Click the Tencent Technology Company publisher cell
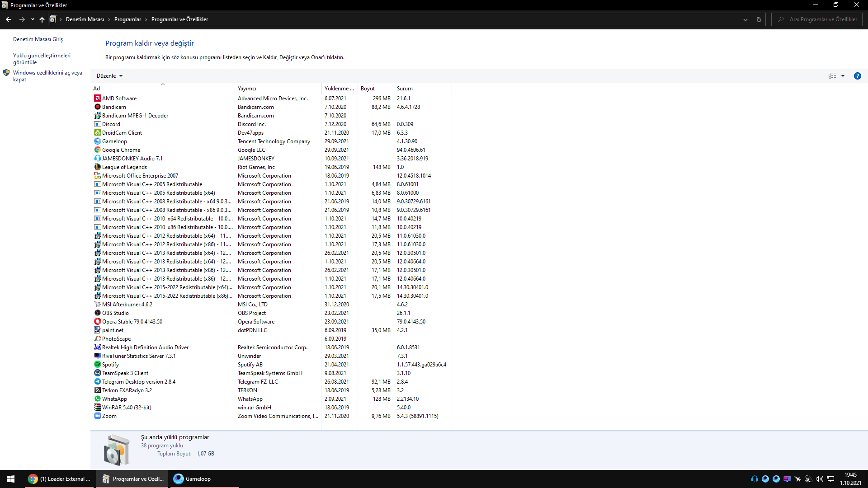Image resolution: width=868 pixels, height=488 pixels. coord(274,141)
